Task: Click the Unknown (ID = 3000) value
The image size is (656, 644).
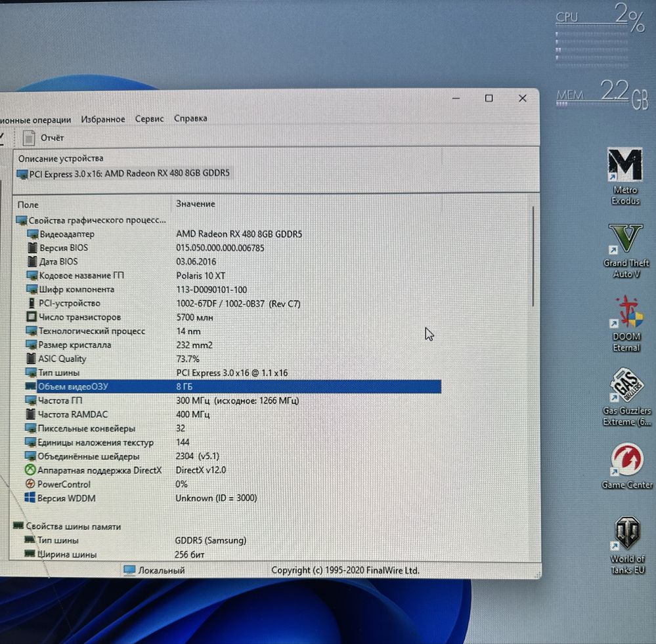Action: pos(216,498)
